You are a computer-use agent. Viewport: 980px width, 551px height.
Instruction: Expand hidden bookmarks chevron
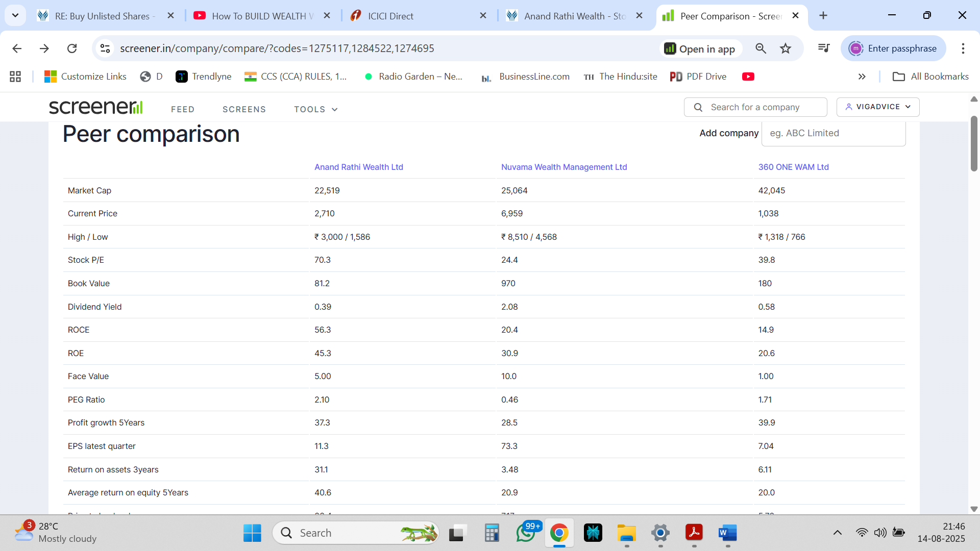pyautogui.click(x=862, y=77)
